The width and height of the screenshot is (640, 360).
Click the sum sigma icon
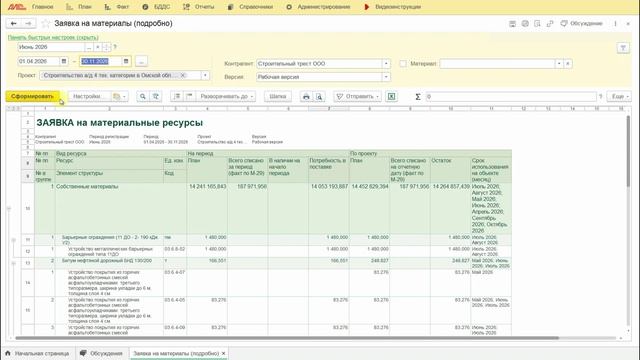tap(418, 97)
